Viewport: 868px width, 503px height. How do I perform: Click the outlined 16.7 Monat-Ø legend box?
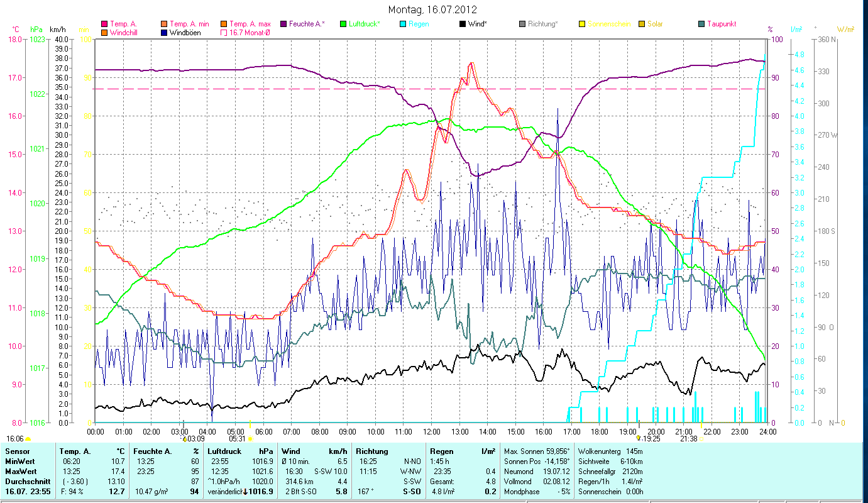(x=223, y=32)
